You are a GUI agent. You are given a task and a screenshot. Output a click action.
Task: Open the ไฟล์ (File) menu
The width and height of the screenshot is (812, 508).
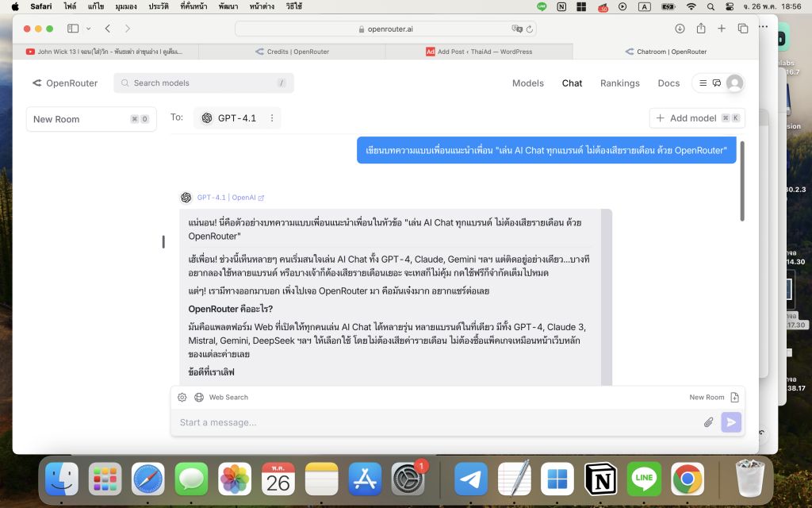[70, 6]
